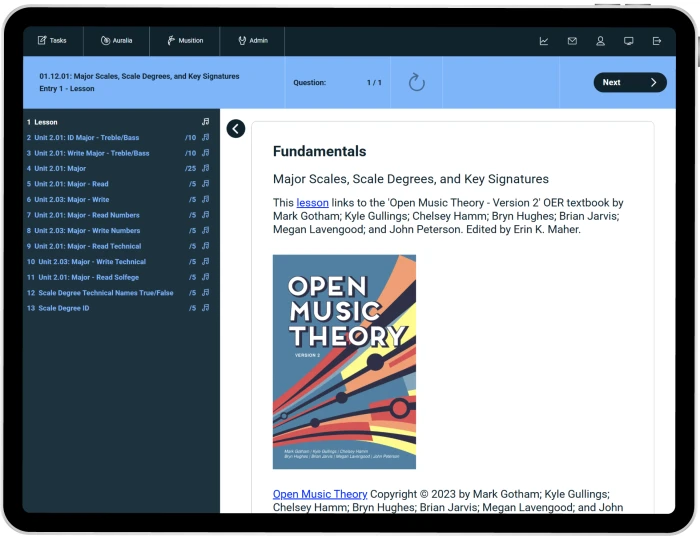This screenshot has width=700, height=536.
Task: Follow the 'lesson' hyperlink
Action: click(312, 202)
